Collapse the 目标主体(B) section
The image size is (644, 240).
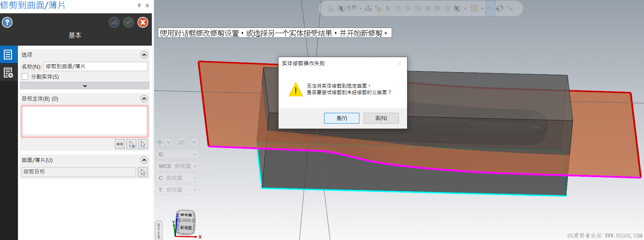pos(144,99)
